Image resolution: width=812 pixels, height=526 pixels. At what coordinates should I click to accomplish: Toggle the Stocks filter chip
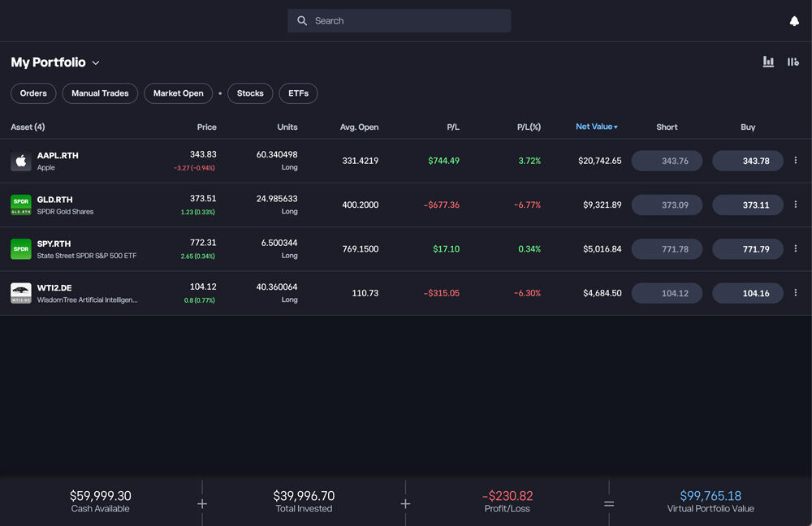point(250,93)
